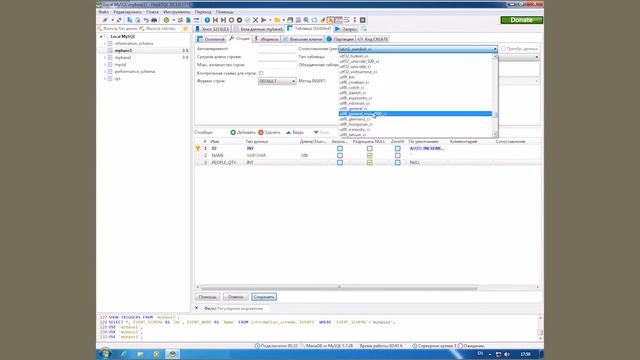Click the Добавить column button
This screenshot has height=360, width=640.
(243, 132)
